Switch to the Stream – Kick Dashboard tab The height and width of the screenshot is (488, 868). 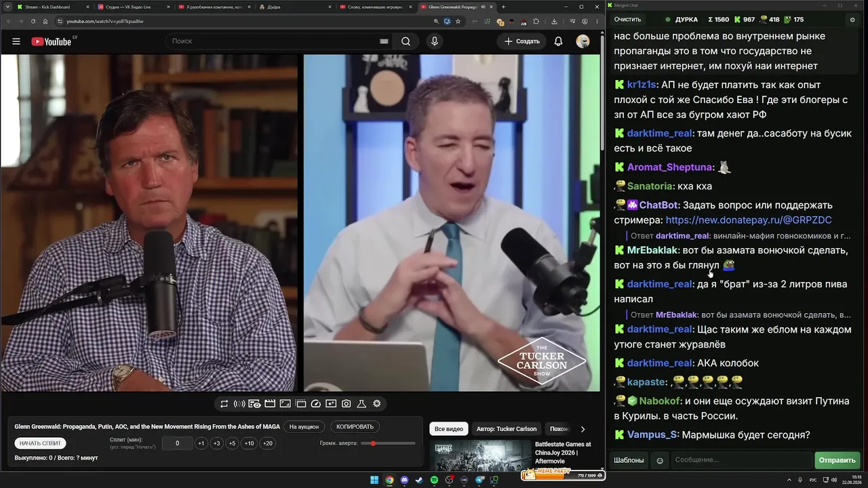pos(52,7)
